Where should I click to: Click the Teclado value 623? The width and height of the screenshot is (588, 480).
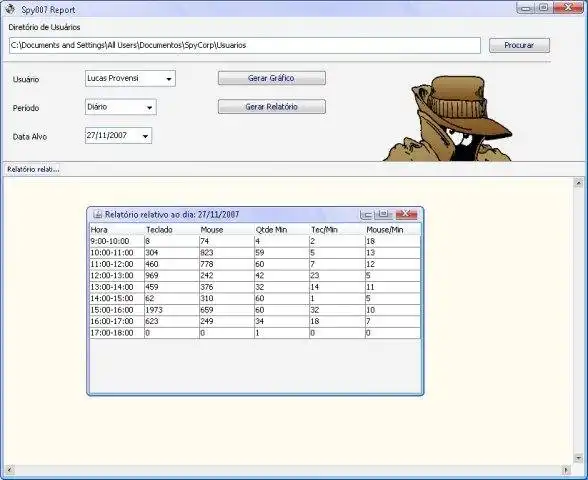click(x=172, y=321)
